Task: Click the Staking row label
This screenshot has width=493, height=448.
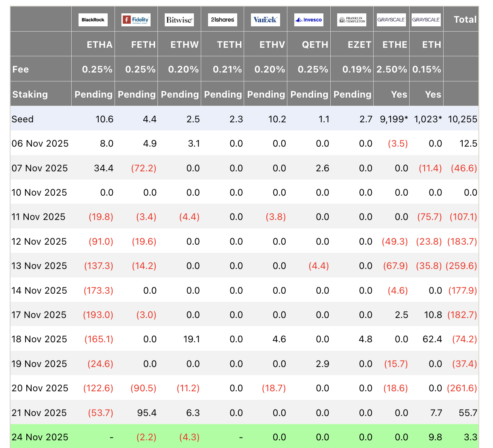Action: coord(30,94)
